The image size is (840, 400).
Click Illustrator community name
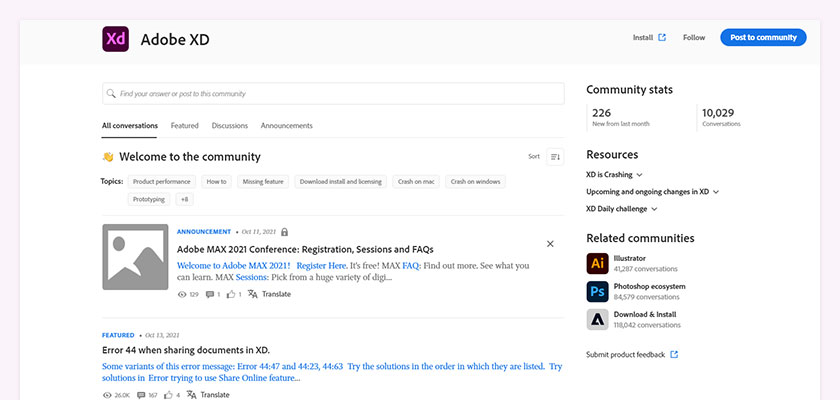pyautogui.click(x=629, y=258)
